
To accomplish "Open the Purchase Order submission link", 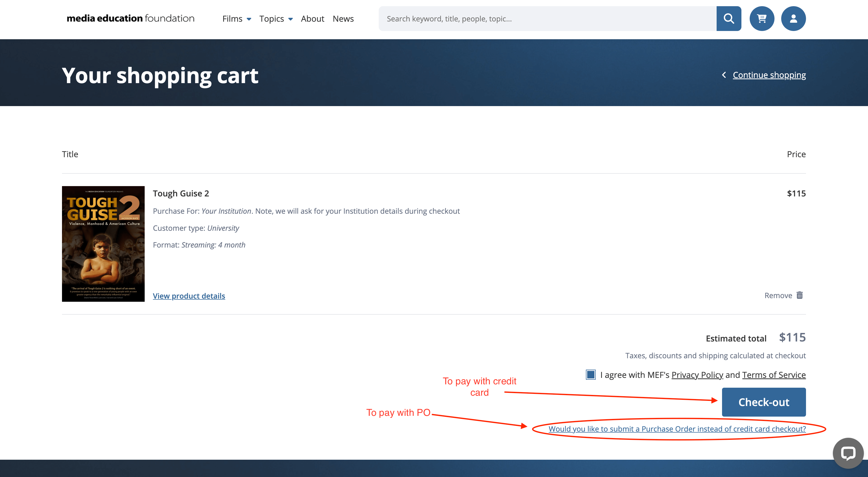I will pyautogui.click(x=677, y=429).
